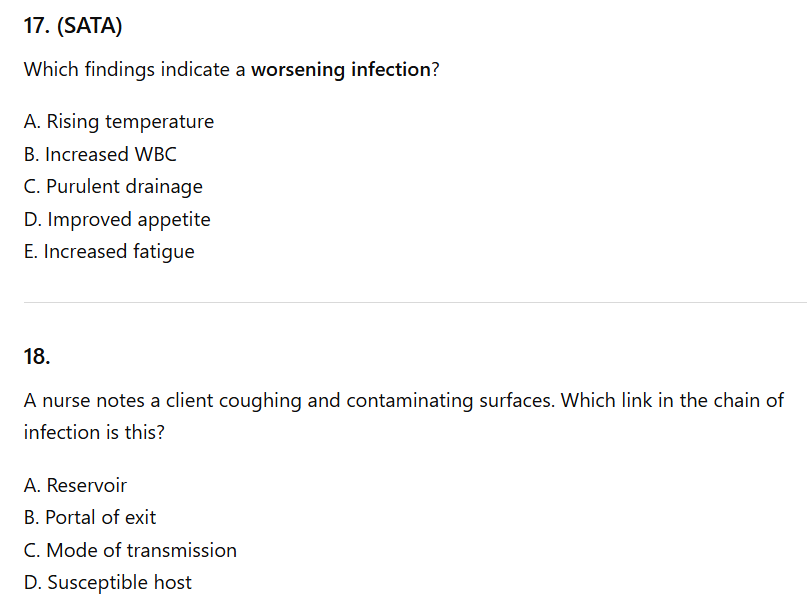The width and height of the screenshot is (807, 613).
Task: Select answer A. Rising temperature
Action: (x=118, y=122)
